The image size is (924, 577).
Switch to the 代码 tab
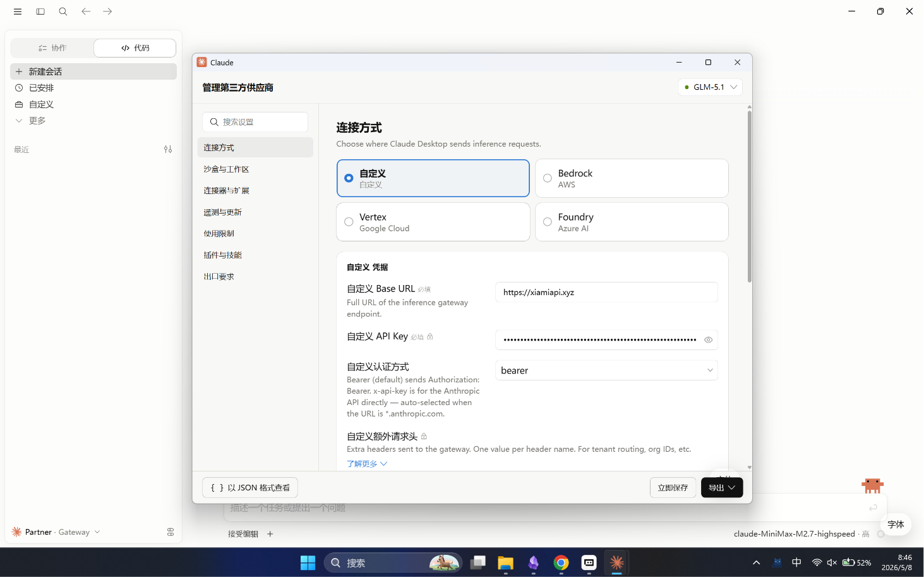tap(135, 48)
